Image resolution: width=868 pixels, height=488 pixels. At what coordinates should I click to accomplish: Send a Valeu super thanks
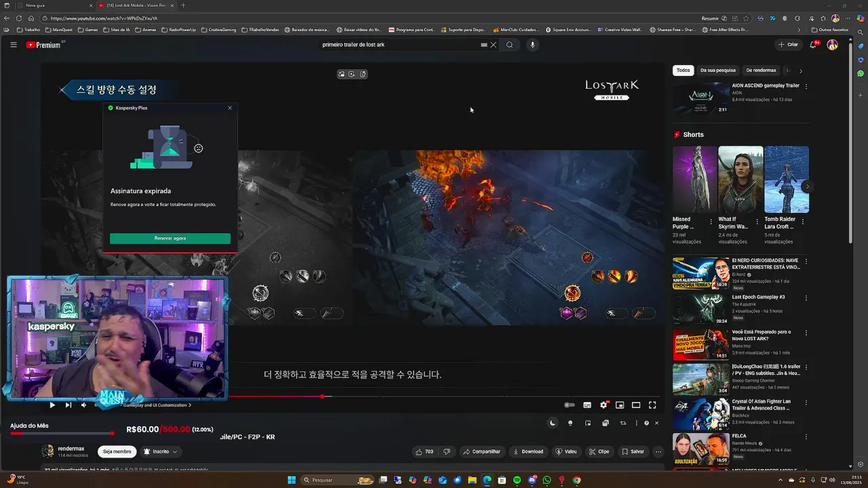[566, 451]
